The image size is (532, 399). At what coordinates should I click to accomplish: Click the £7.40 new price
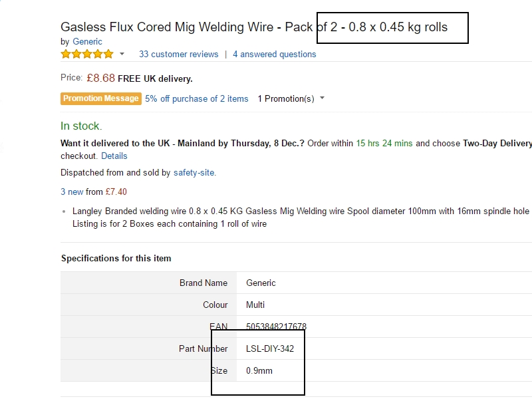click(x=116, y=192)
